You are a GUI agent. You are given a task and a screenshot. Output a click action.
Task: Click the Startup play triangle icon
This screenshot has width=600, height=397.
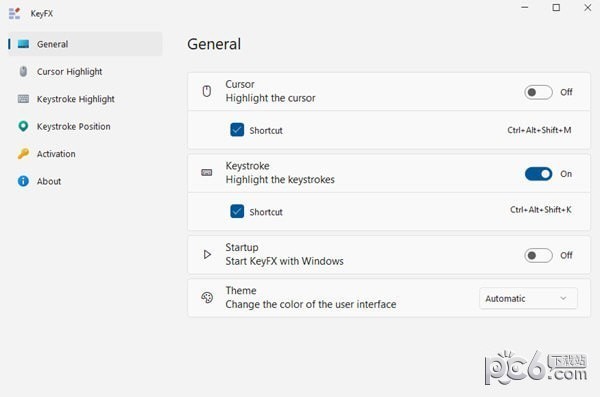tap(207, 255)
